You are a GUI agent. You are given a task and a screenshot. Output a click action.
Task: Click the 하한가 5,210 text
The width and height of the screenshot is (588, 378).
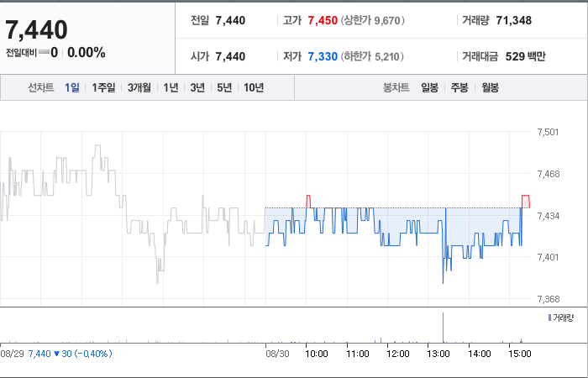(x=371, y=56)
